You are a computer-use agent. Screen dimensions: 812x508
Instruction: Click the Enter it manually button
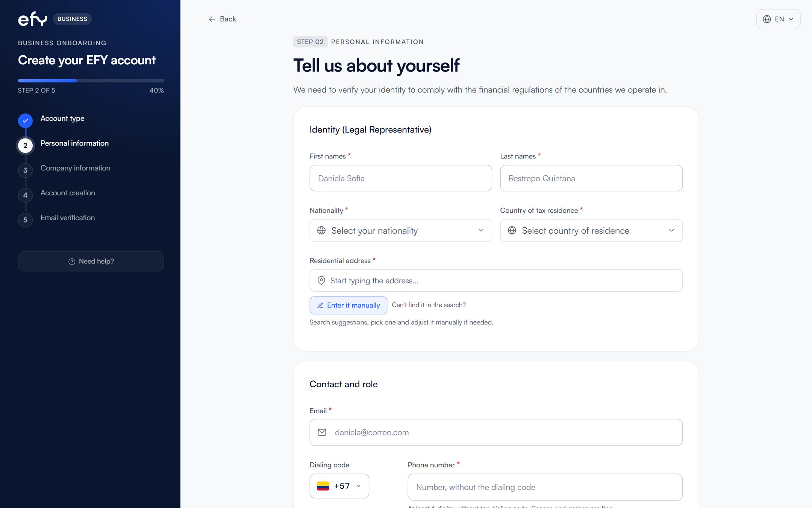pos(348,305)
